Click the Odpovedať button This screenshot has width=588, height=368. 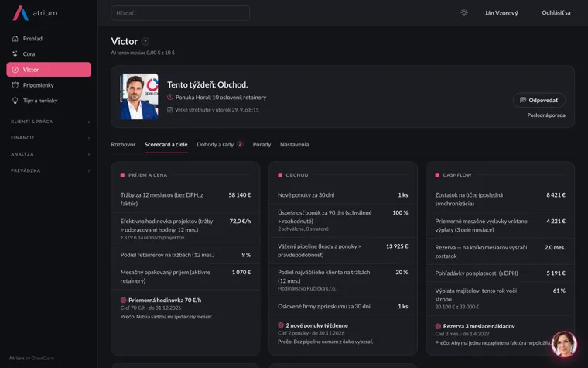(539, 100)
